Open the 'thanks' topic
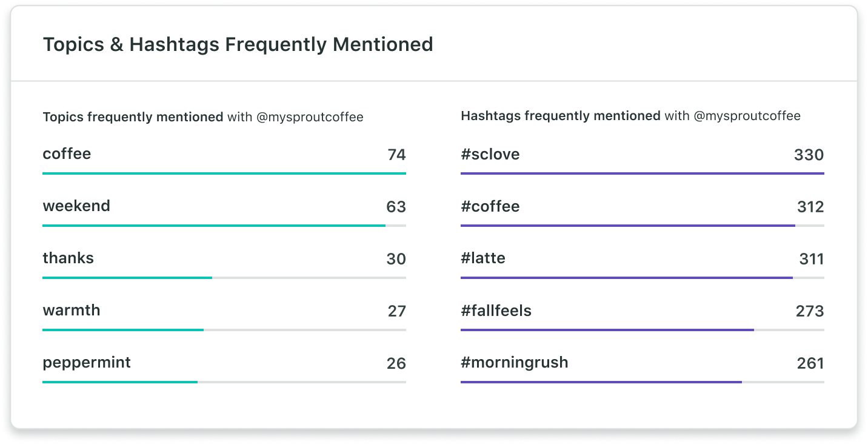 coord(68,258)
